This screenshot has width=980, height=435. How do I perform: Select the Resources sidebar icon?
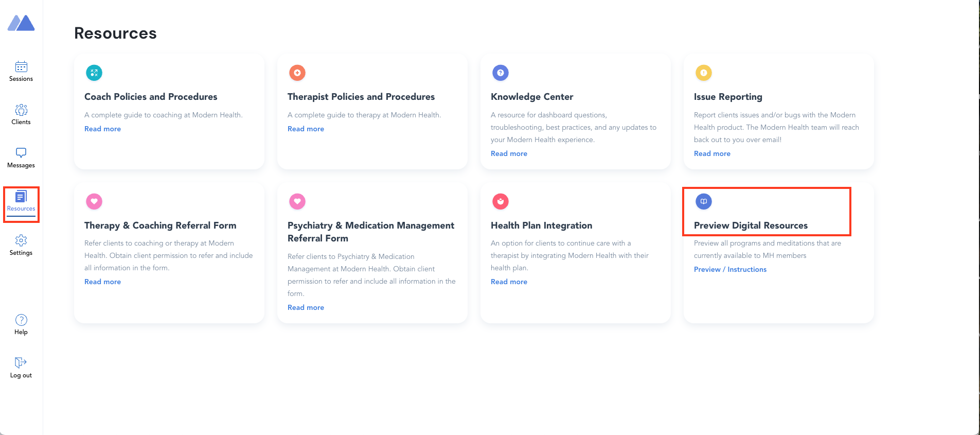21,197
